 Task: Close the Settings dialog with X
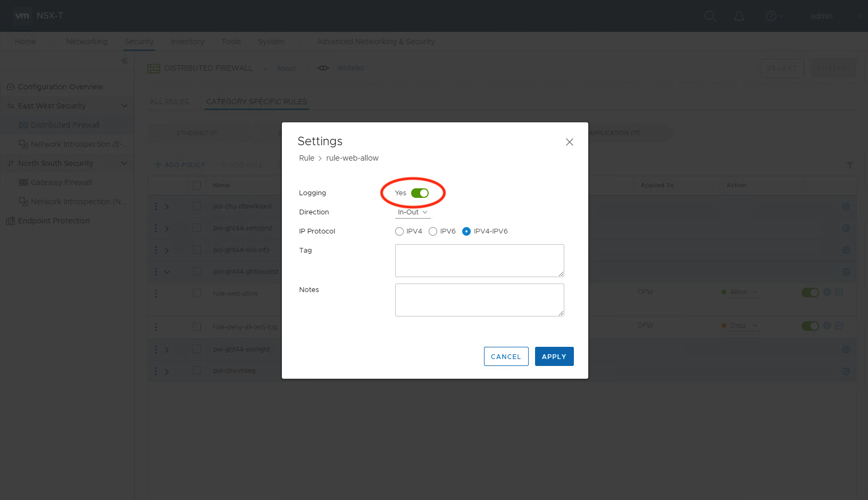coord(569,142)
